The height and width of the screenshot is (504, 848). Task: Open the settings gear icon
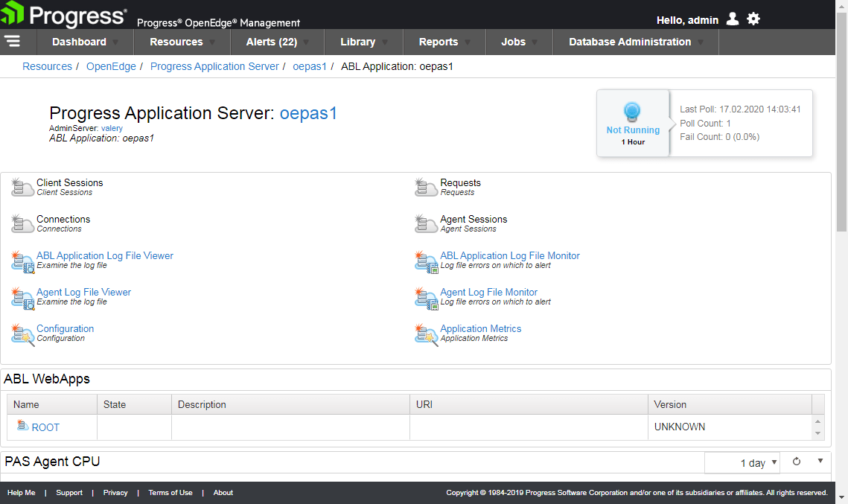coord(753,19)
